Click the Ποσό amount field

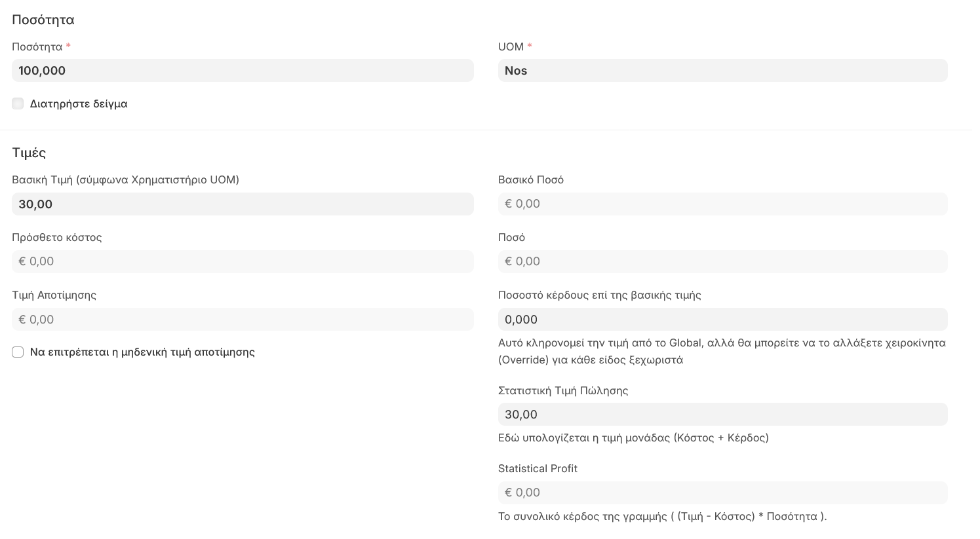[x=722, y=262]
